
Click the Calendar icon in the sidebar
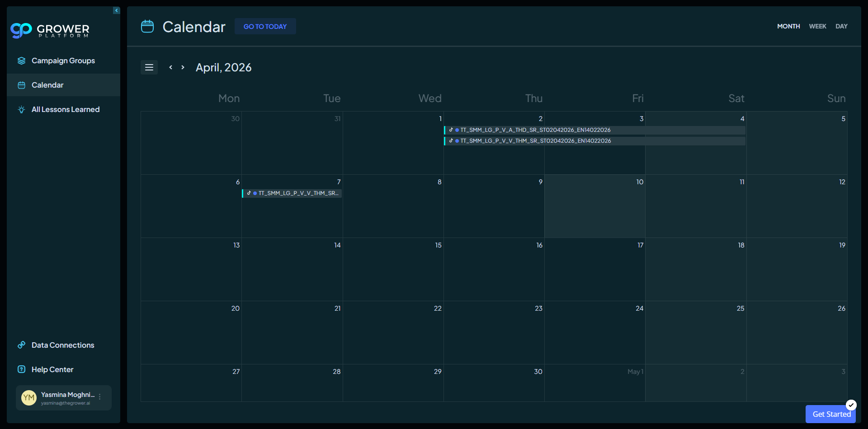tap(21, 85)
